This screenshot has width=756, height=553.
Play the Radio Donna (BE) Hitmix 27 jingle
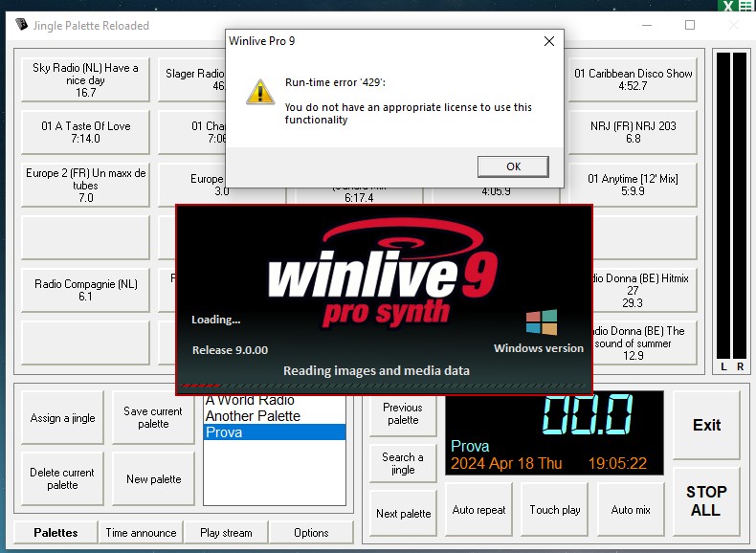pyautogui.click(x=645, y=290)
